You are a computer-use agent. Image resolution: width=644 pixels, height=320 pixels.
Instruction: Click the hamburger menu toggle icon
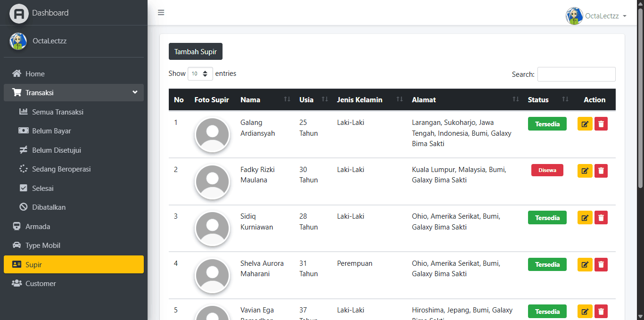[161, 13]
